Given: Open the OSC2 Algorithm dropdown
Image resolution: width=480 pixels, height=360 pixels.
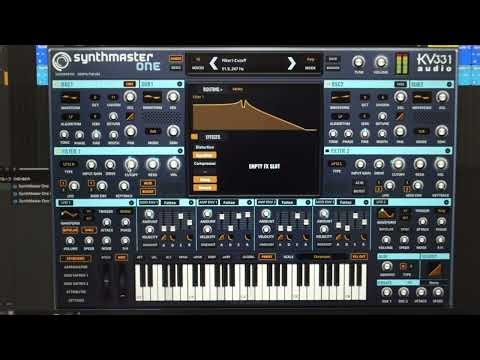Looking at the screenshot, I should (x=340, y=117).
